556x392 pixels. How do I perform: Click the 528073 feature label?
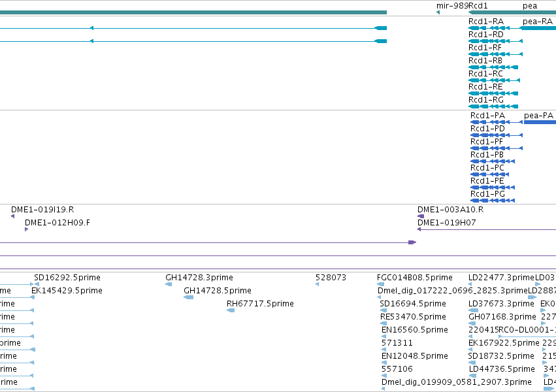(331, 278)
